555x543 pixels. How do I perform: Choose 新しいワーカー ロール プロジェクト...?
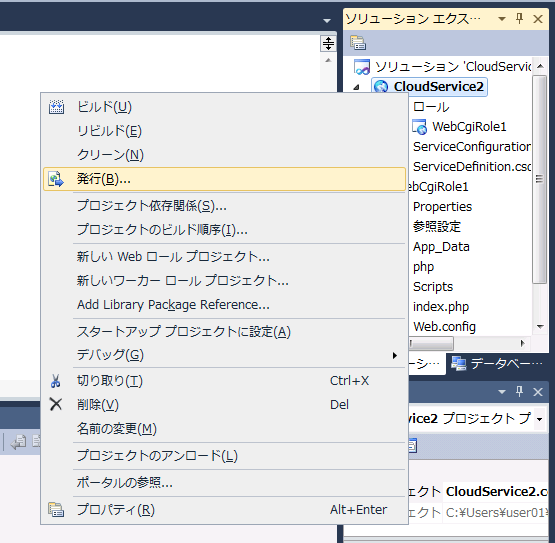[224, 281]
